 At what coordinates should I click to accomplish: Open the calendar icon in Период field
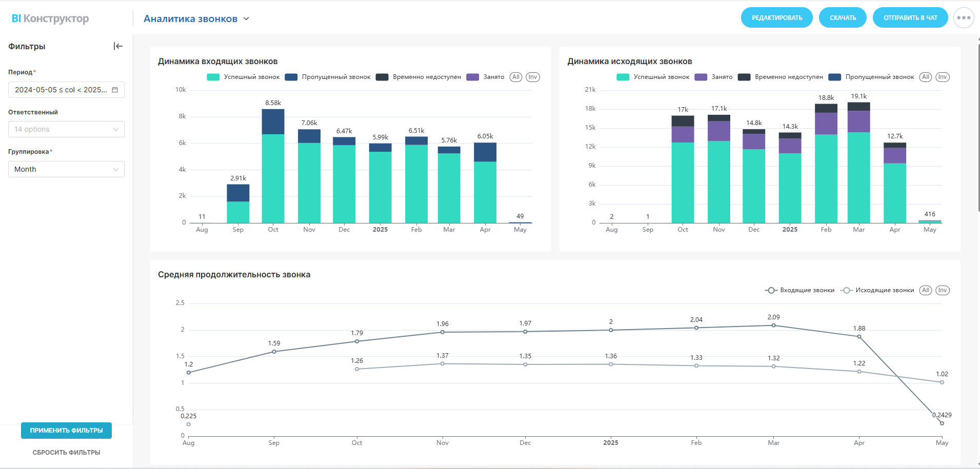pyautogui.click(x=115, y=90)
